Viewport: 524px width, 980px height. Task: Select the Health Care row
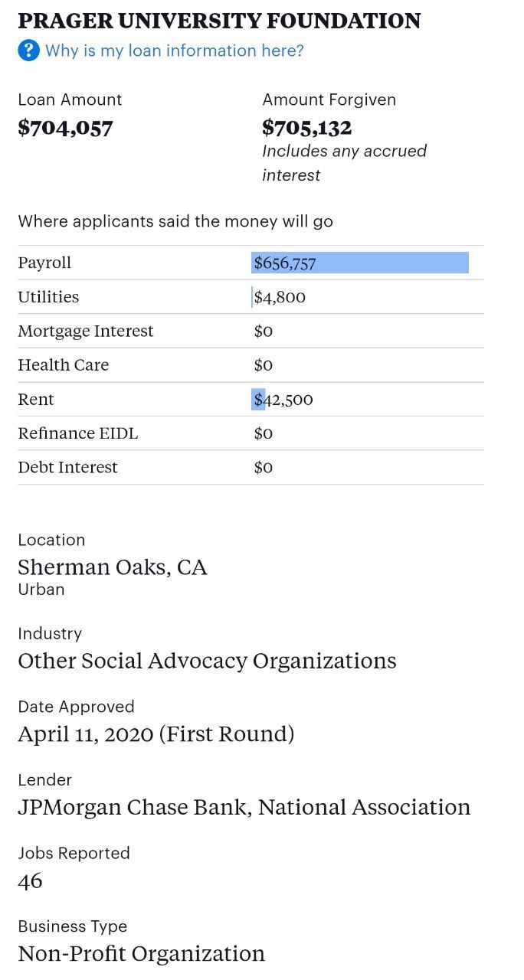tap(64, 365)
